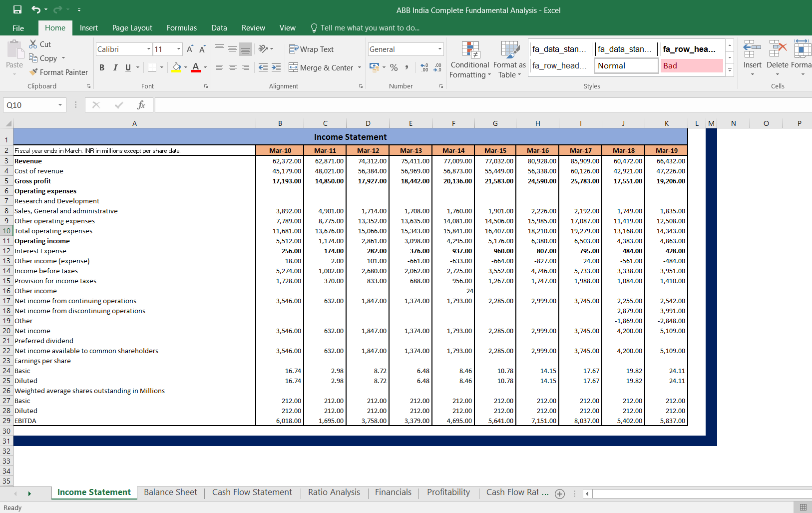Click into the formula bar
Viewport: 812px width, 513px height.
pos(483,105)
